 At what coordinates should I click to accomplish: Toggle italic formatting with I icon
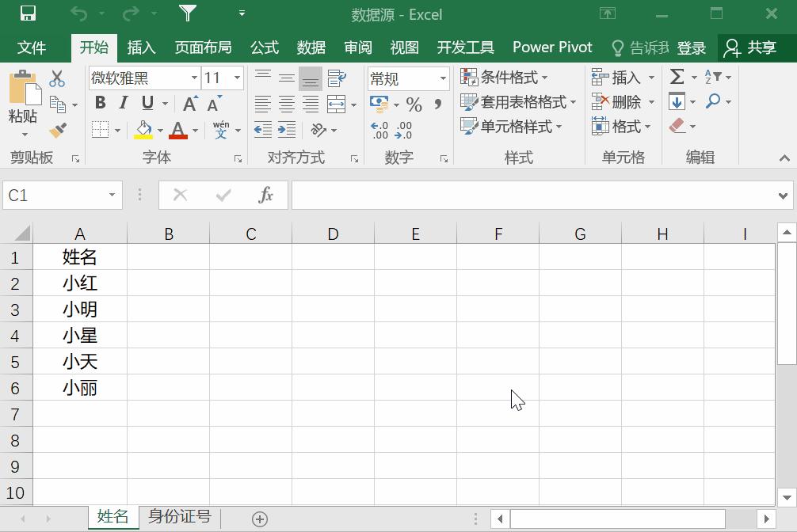tap(121, 103)
